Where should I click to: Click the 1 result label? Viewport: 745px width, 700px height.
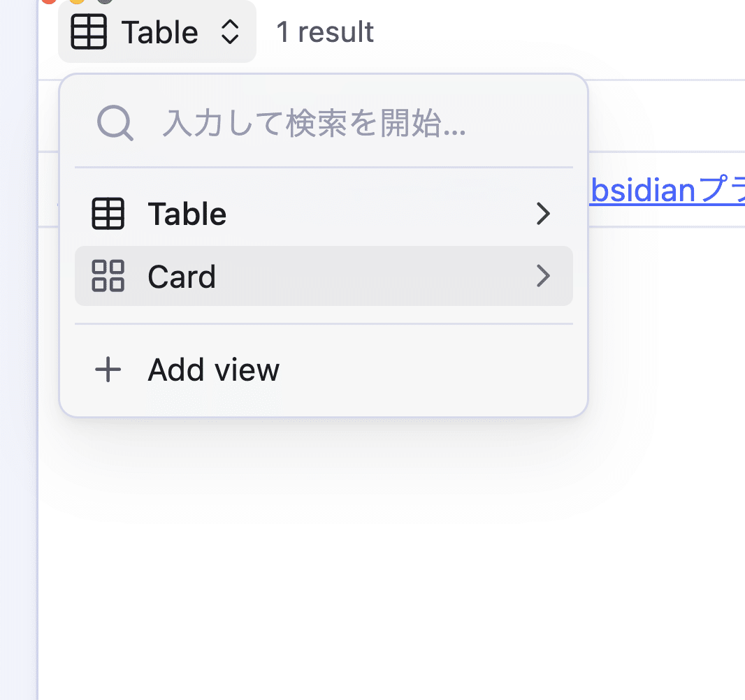(324, 31)
